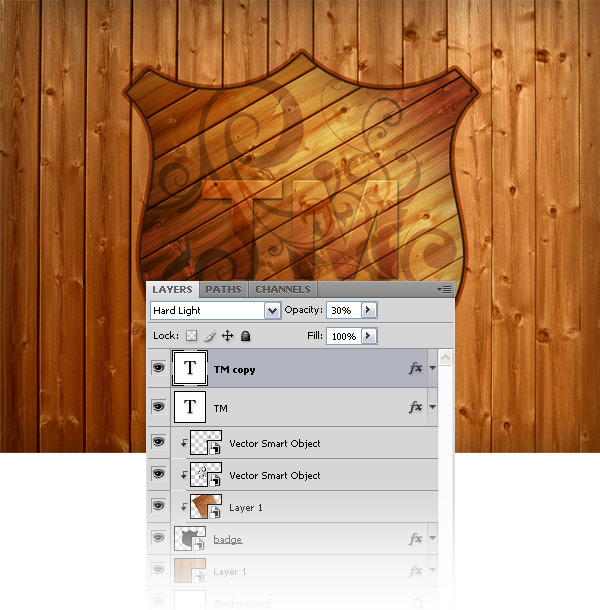Image resolution: width=600 pixels, height=610 pixels.
Task: Click the Fill 100% value field
Action: tap(344, 336)
